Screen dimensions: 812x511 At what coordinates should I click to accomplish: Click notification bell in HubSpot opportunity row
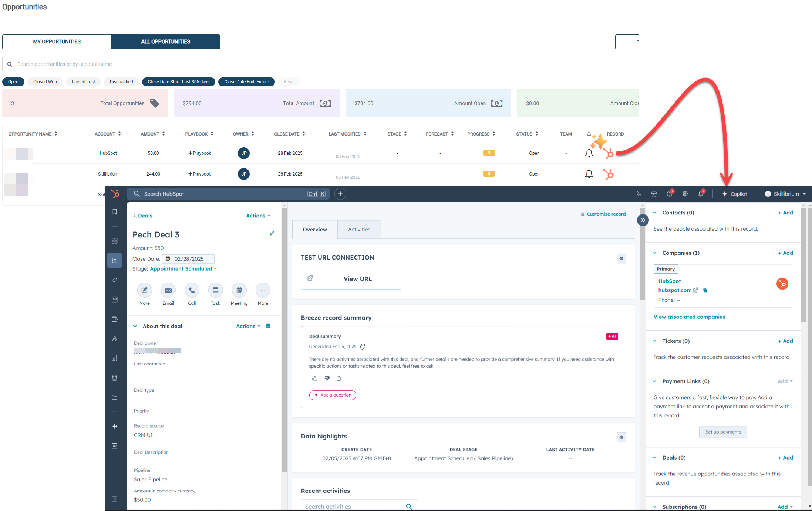tap(589, 153)
